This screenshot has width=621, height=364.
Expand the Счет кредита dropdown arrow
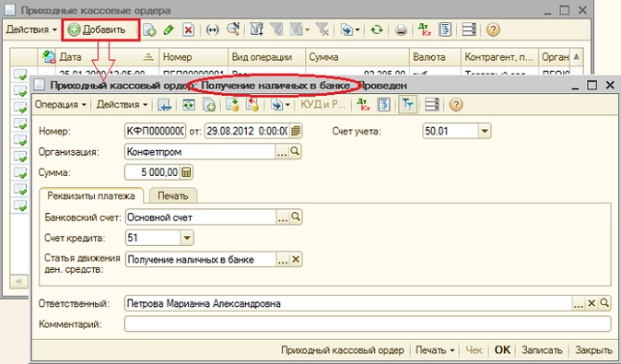tap(187, 238)
